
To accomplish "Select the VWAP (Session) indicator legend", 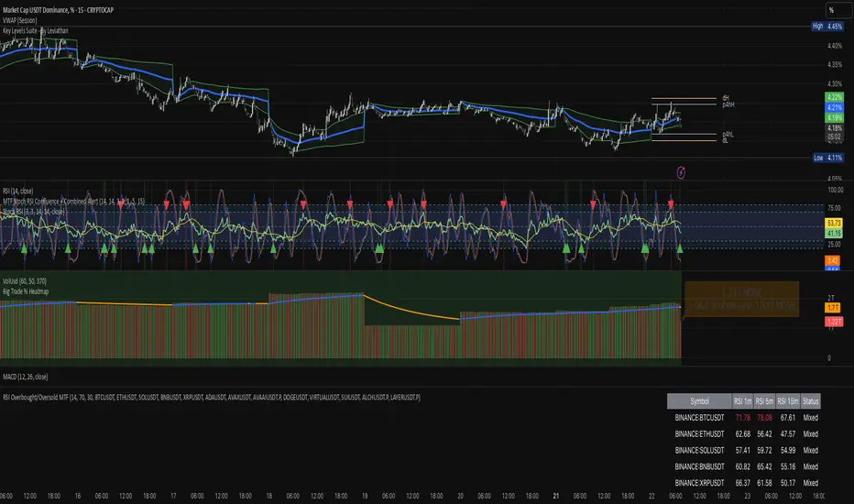I will (25, 20).
